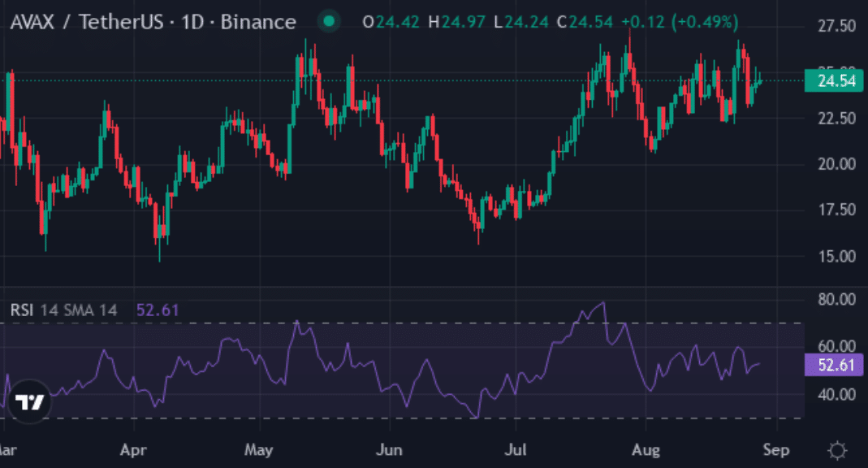Click the Sep label on time axis

coord(776,450)
